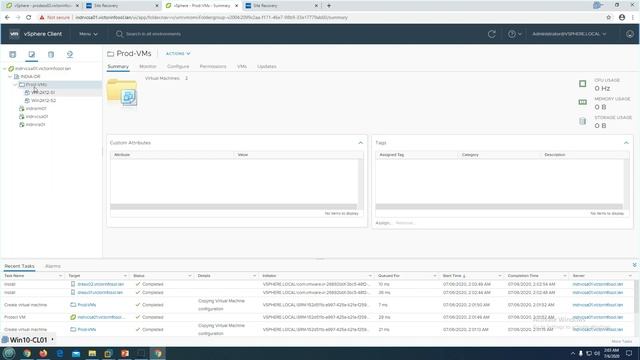Go back in browser history
Image resolution: width=640 pixels, height=360 pixels.
(x=7, y=18)
